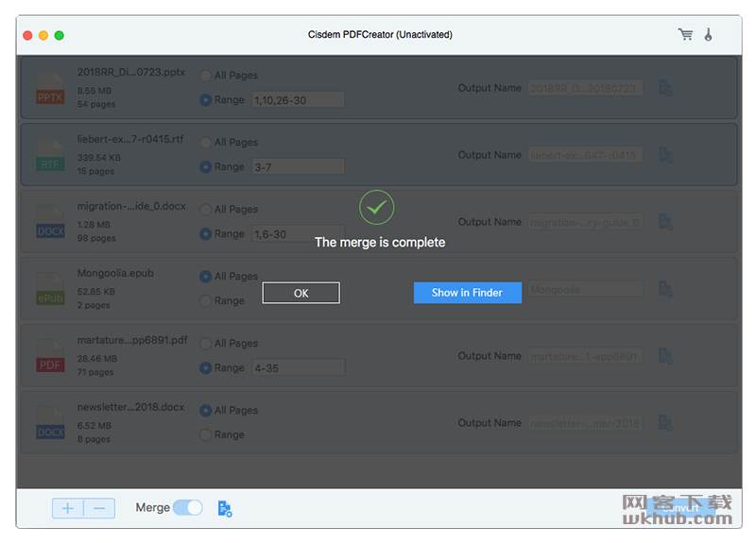Open output settings icon for martature pdf row
Image resolution: width=756 pixels, height=543 pixels.
coord(665,356)
